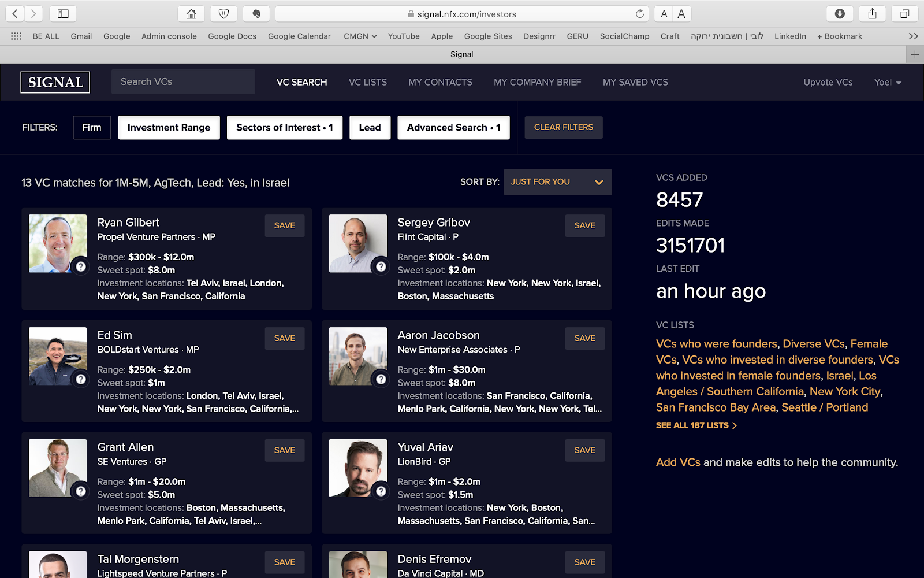Viewport: 924px width, 578px height.
Task: Save Aaron Jacobson to list
Action: tap(585, 338)
